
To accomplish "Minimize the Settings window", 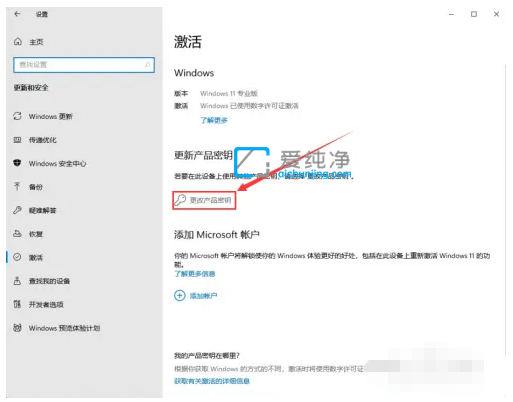I will [451, 14].
